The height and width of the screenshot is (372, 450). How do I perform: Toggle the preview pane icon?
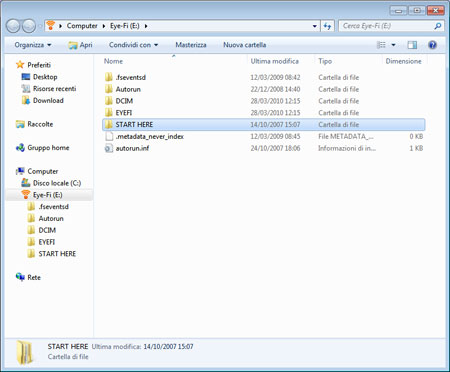pos(412,45)
